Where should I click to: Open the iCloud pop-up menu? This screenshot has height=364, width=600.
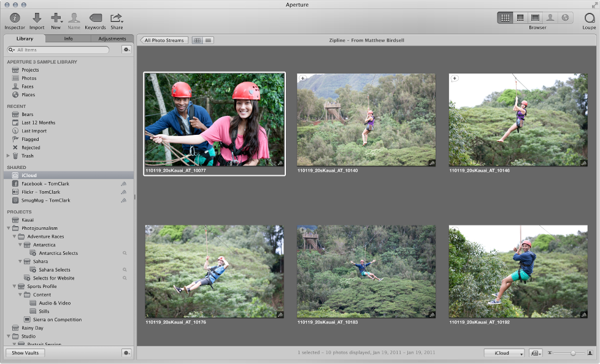point(504,353)
